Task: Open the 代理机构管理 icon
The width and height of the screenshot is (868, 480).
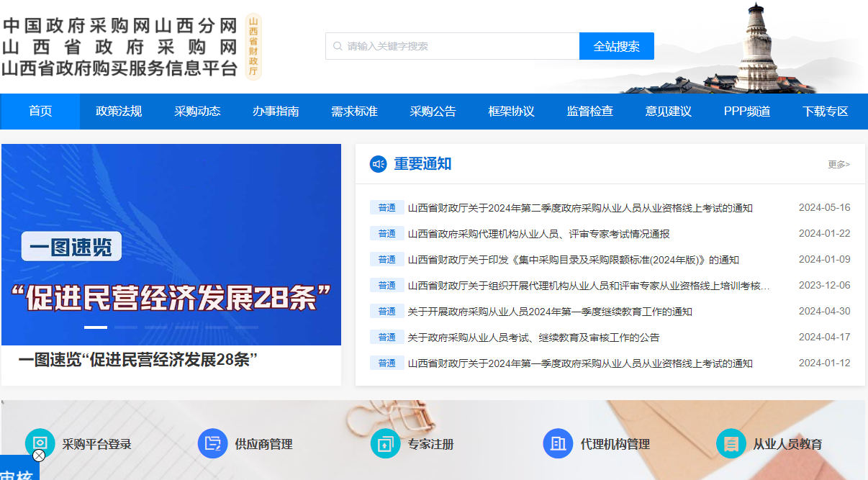Action: click(558, 443)
